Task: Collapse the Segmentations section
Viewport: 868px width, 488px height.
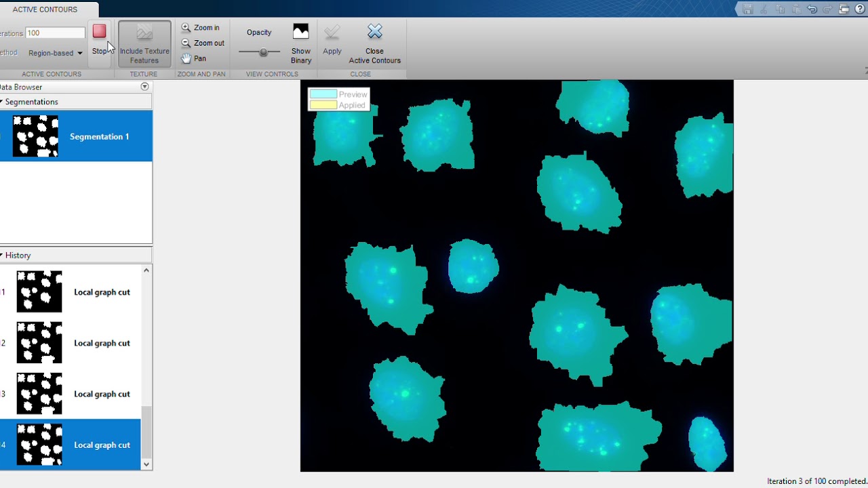Action: click(x=2, y=102)
